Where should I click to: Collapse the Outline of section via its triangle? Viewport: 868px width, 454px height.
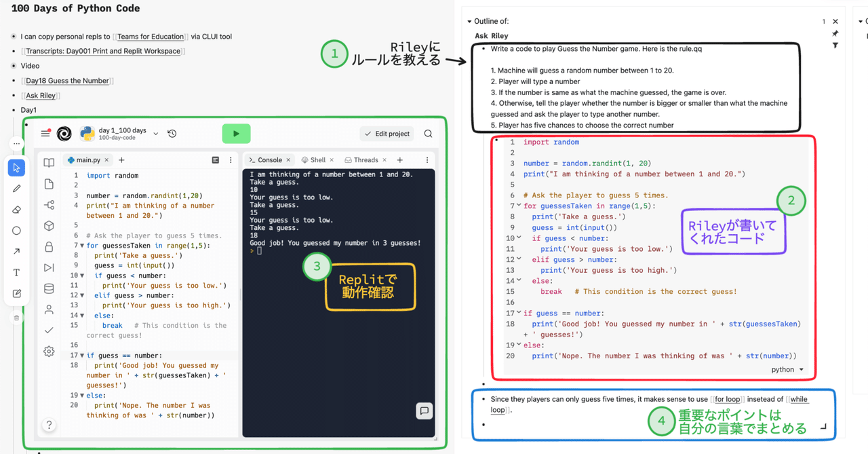[x=468, y=20]
